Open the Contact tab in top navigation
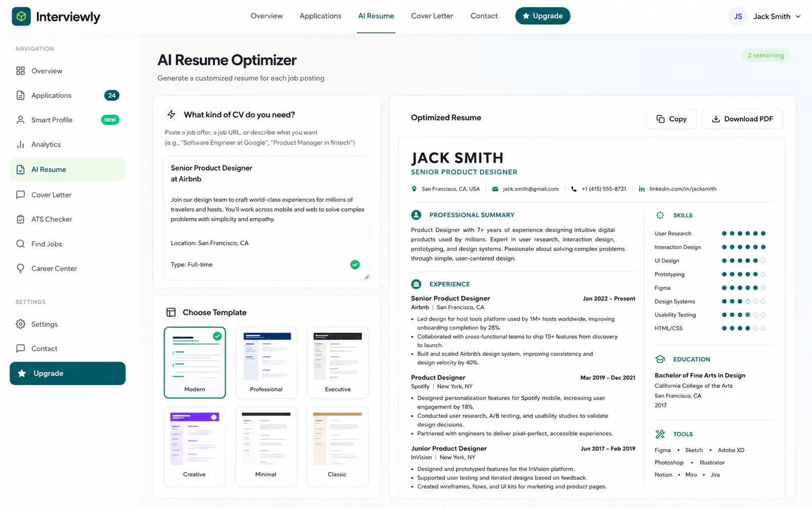This screenshot has height=508, width=812. coord(484,16)
